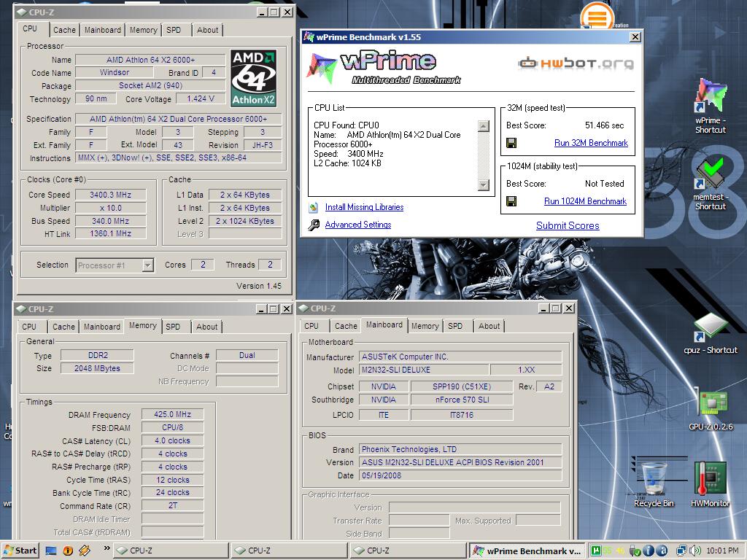Click the save icon under 1024M stability test
The image size is (747, 560).
[x=511, y=201]
